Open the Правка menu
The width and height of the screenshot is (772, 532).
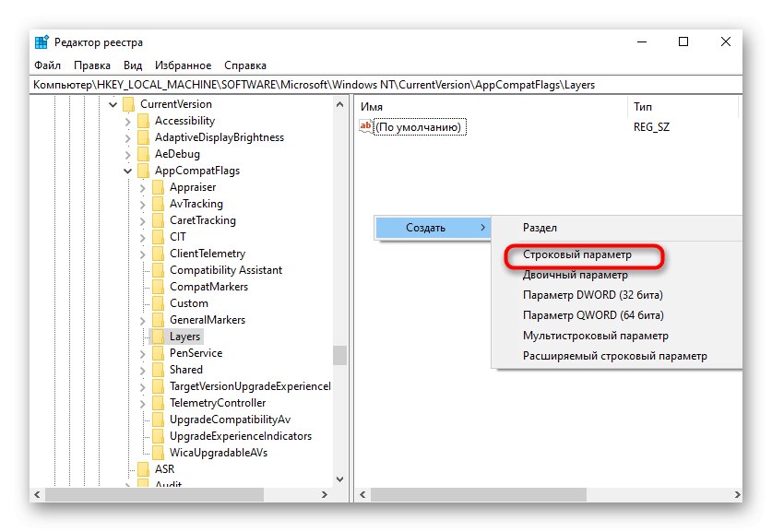[x=92, y=65]
